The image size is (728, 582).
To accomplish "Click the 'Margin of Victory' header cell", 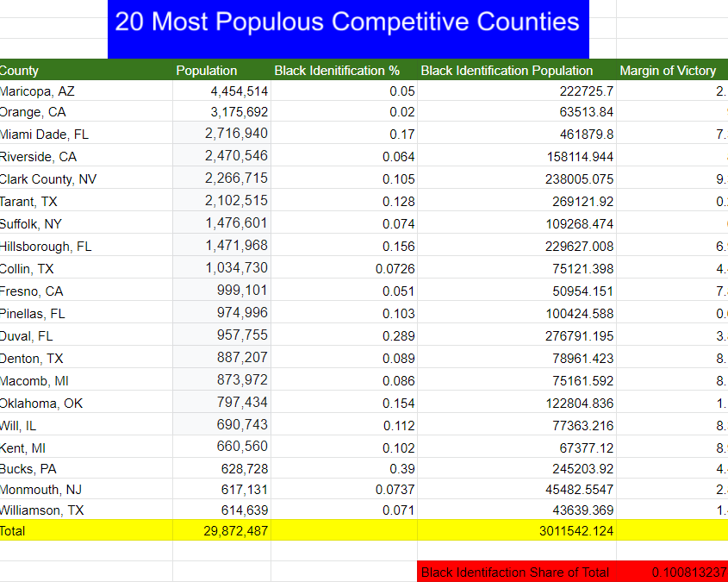I will (x=672, y=70).
